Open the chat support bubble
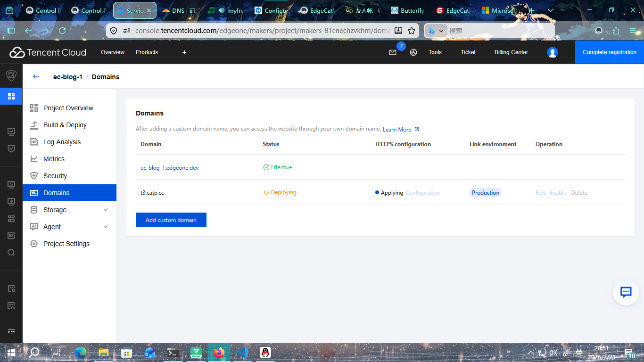Image resolution: width=644 pixels, height=362 pixels. pos(626,292)
